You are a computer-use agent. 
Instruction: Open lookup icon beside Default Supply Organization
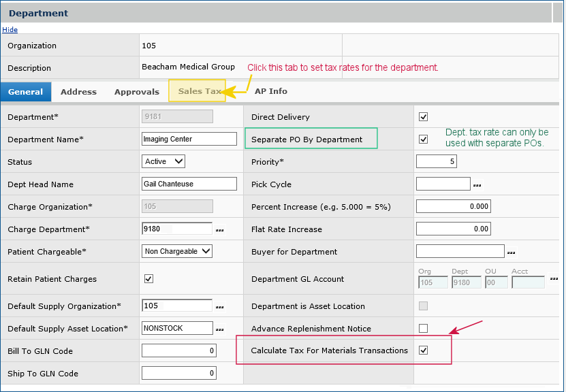tap(219, 306)
